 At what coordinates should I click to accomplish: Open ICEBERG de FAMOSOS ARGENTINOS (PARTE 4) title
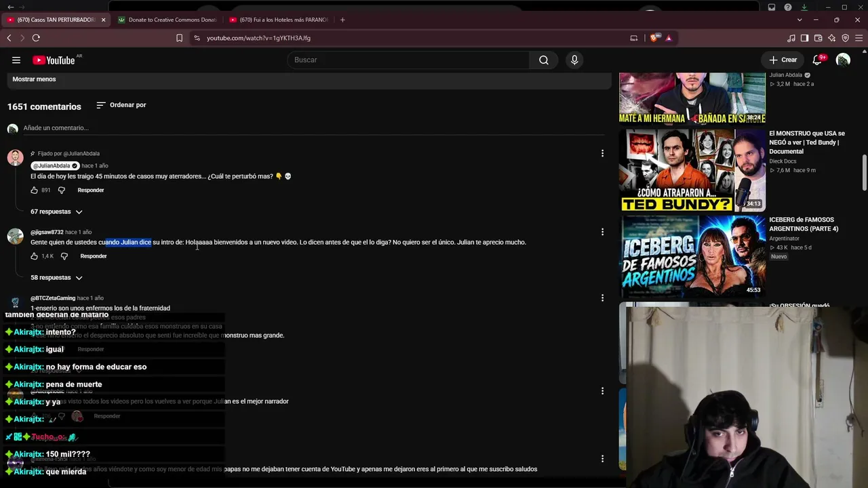pyautogui.click(x=804, y=224)
